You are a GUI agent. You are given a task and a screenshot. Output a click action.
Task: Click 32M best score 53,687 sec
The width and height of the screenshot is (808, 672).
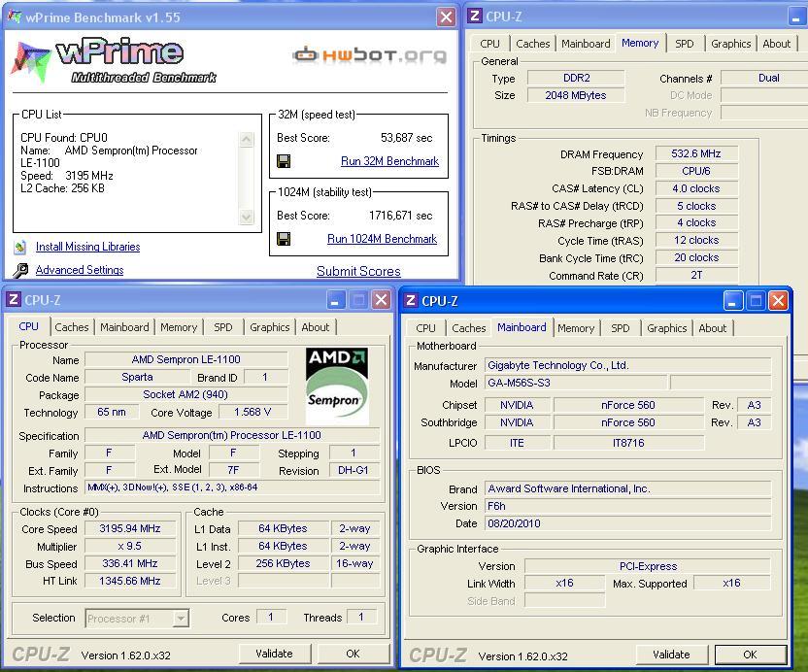[407, 138]
